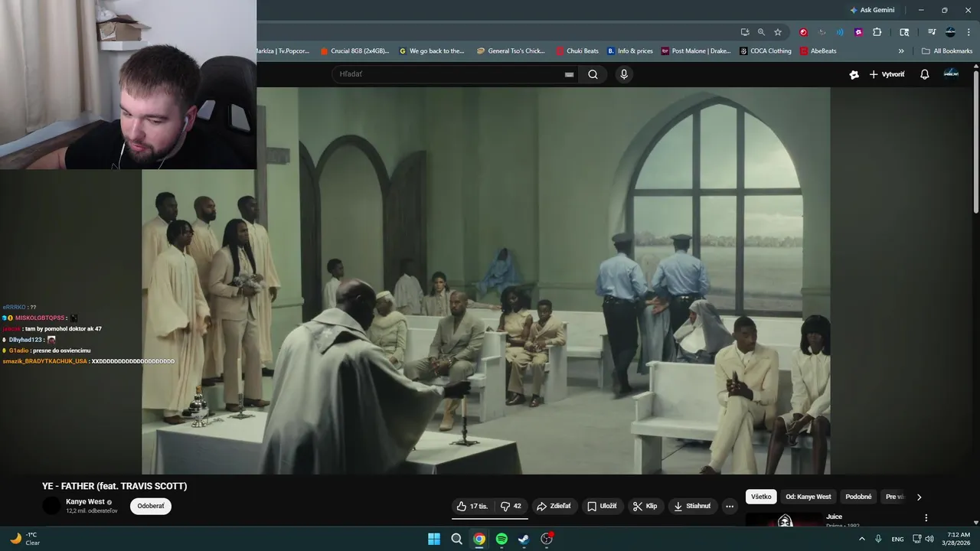Open the Kanye West channel name link
980x551 pixels.
85,501
